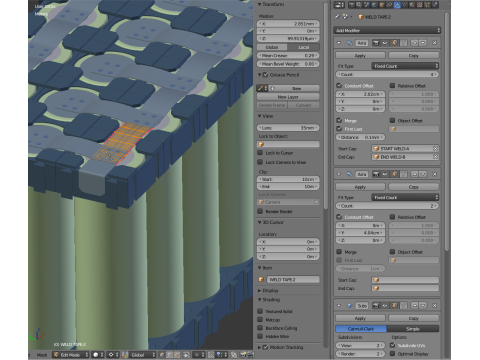This screenshot has height=360, width=480.
Task: Switch transform space to Local
Action: coord(303,47)
